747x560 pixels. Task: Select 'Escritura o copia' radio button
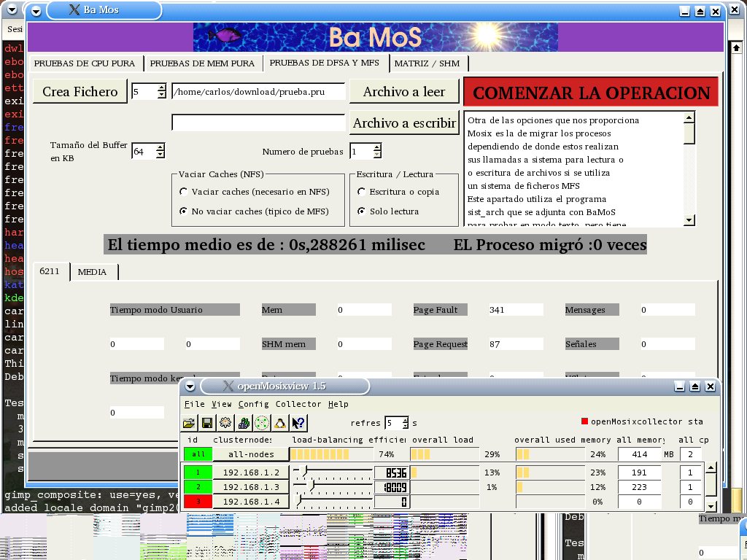click(x=362, y=192)
